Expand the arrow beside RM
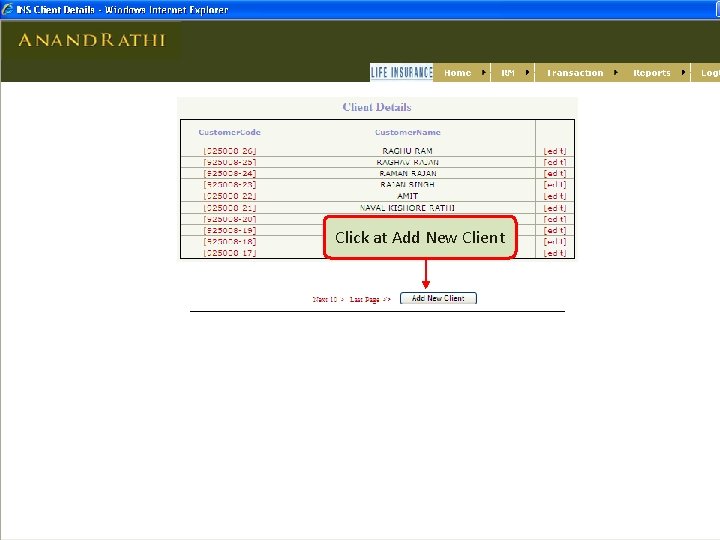The height and width of the screenshot is (540, 720). click(527, 73)
